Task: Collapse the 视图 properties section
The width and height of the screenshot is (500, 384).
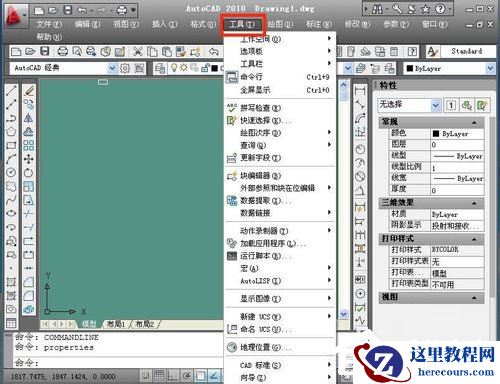Action: coord(474,297)
